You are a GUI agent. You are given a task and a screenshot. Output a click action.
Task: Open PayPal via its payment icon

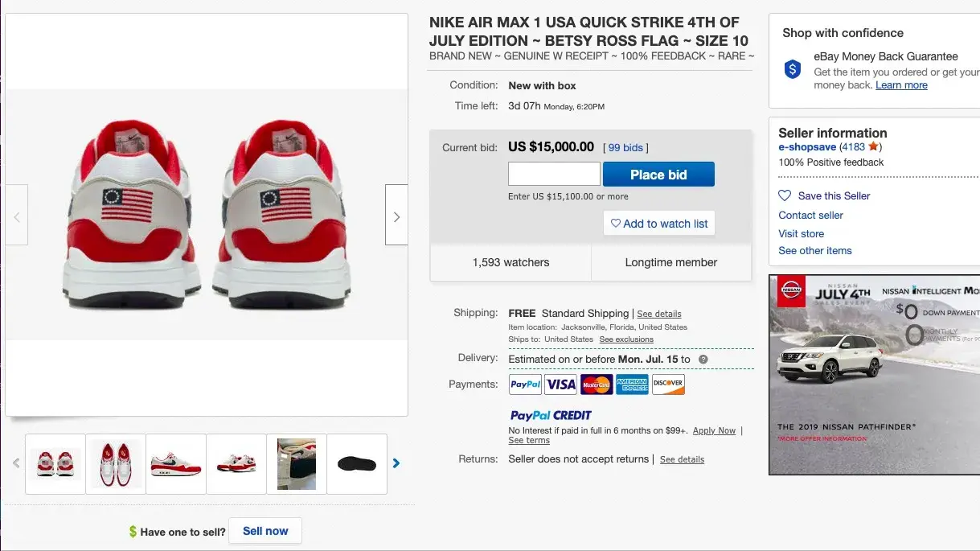click(x=524, y=384)
